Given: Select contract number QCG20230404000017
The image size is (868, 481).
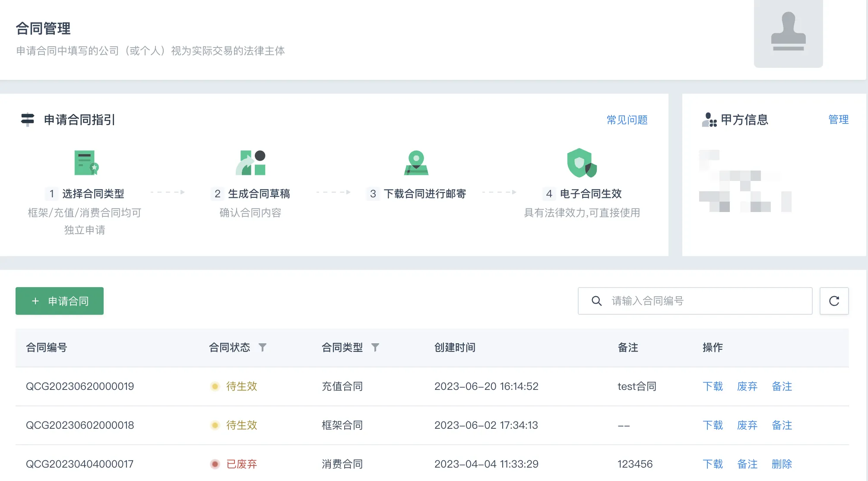Looking at the screenshot, I should click(79, 464).
